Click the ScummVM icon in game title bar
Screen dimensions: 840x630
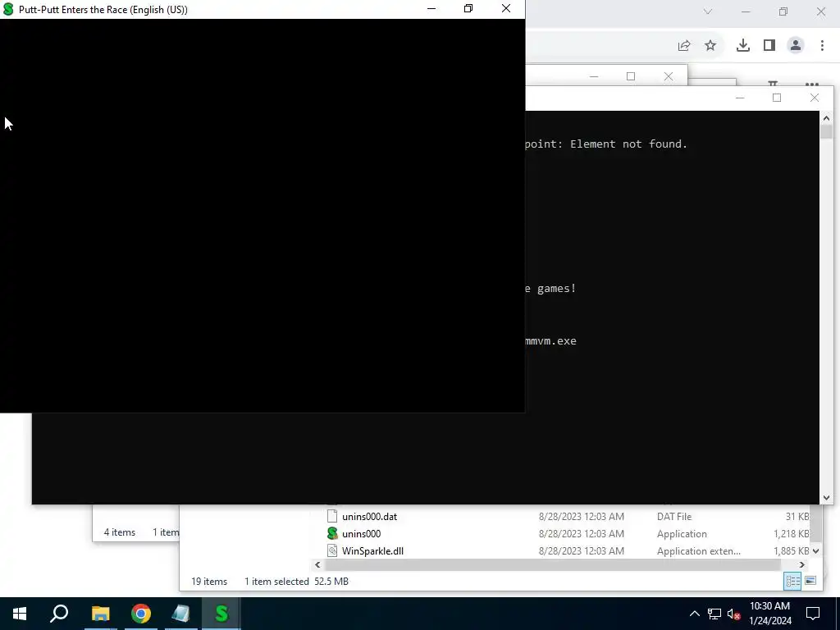8,9
